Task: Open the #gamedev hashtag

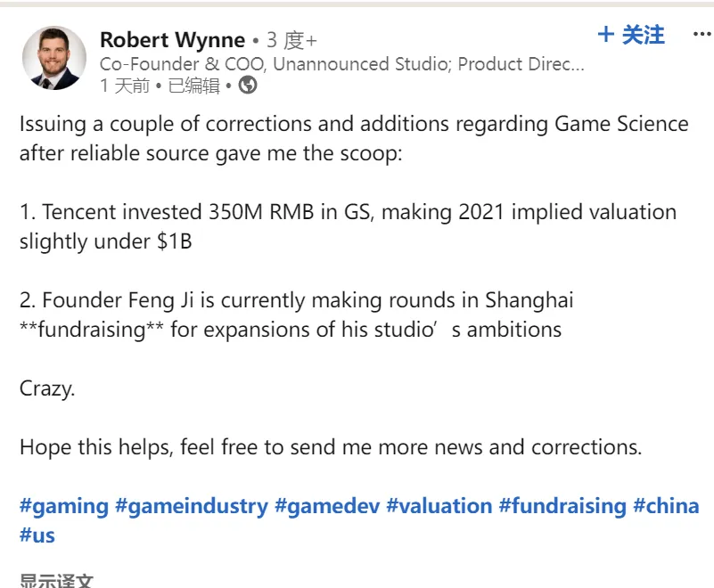Action: click(327, 506)
